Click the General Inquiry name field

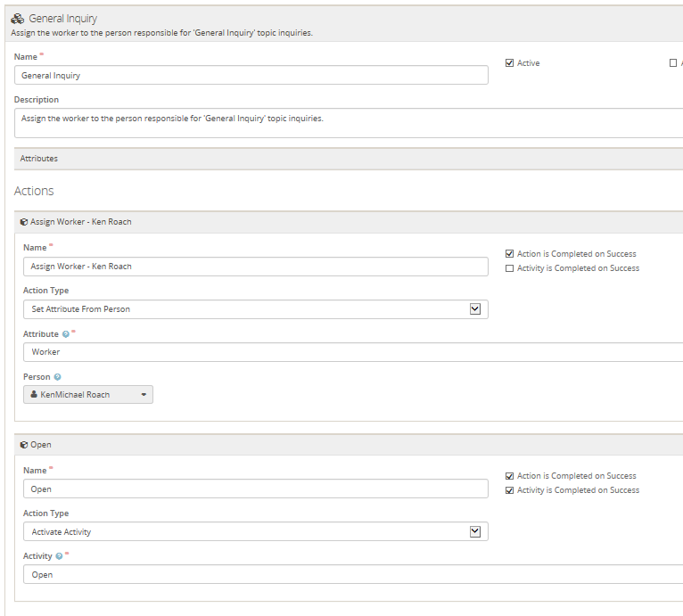251,76
